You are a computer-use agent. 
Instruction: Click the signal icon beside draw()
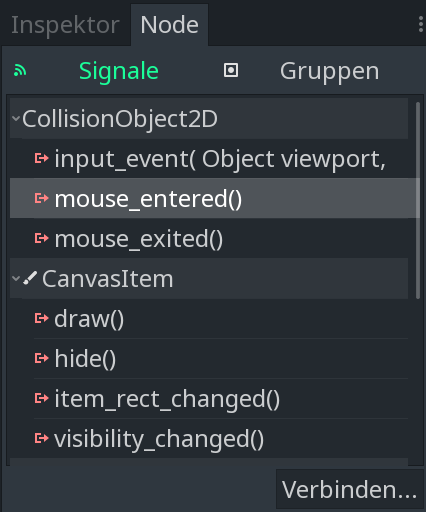[x=42, y=318]
